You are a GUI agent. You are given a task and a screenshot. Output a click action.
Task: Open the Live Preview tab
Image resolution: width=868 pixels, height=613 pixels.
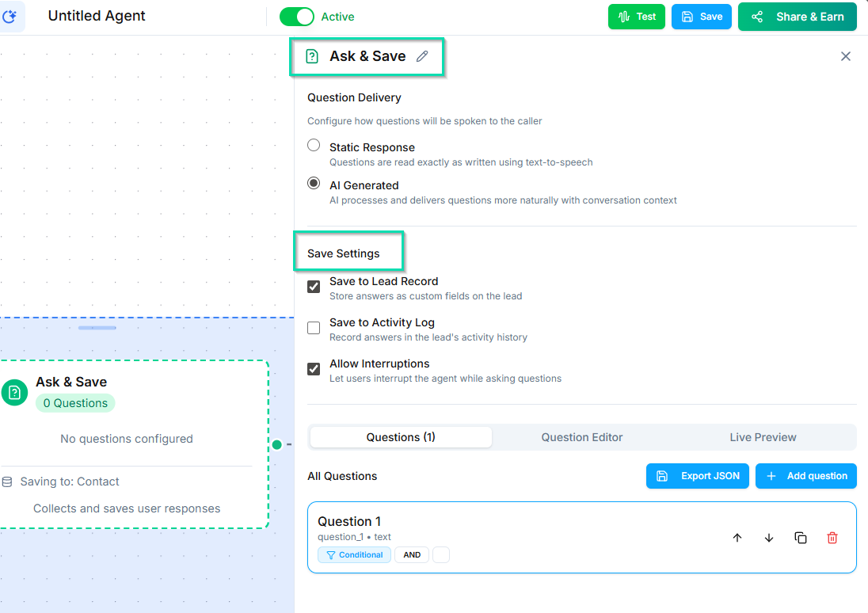pos(763,437)
